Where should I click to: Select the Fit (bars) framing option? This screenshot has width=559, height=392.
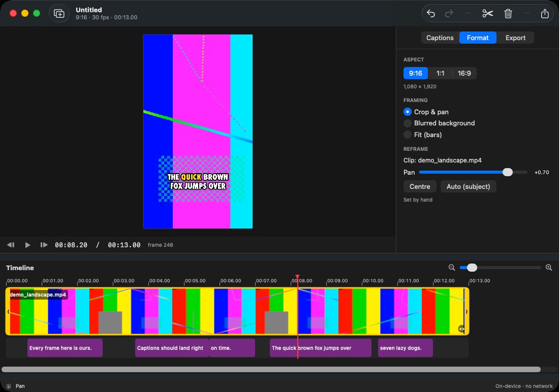pyautogui.click(x=423, y=135)
